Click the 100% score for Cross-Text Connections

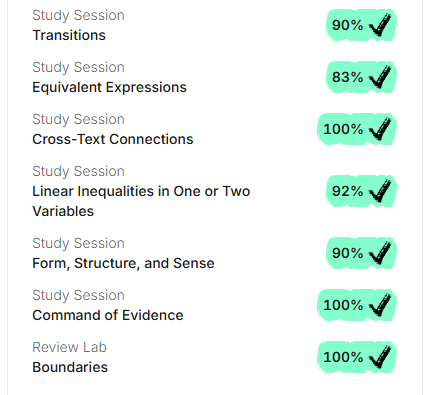point(356,129)
